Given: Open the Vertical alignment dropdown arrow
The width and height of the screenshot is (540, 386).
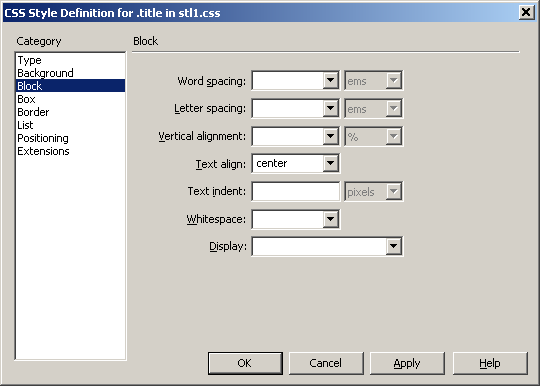Looking at the screenshot, I should [330, 136].
